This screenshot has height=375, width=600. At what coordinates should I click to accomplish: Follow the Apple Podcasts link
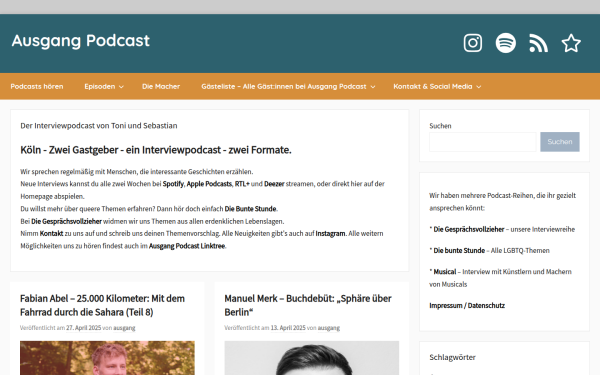click(209, 184)
